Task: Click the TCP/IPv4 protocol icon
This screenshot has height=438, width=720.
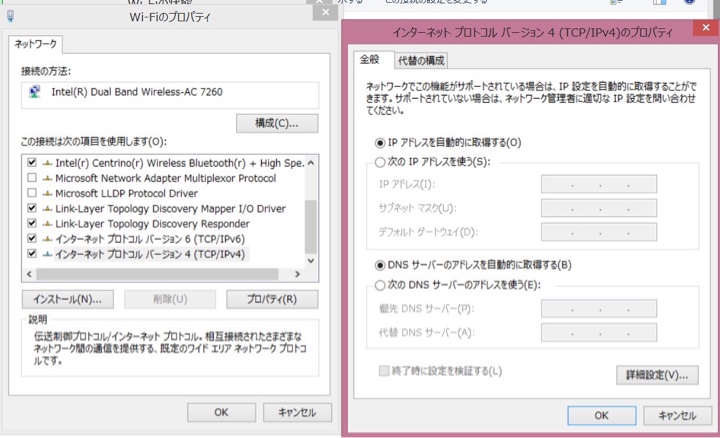Action: click(47, 254)
